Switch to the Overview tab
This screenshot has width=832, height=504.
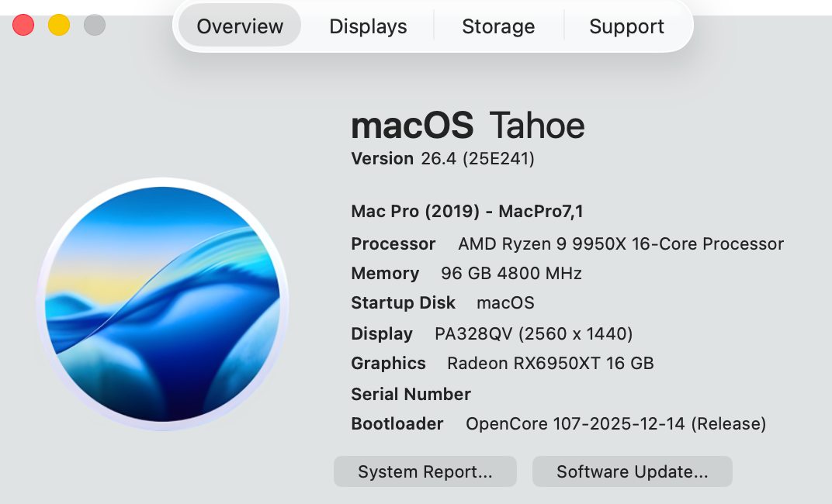240,26
